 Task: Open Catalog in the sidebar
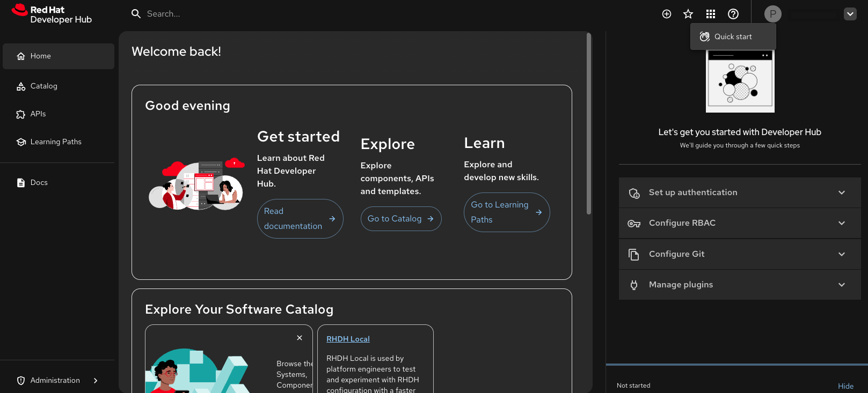click(x=44, y=86)
